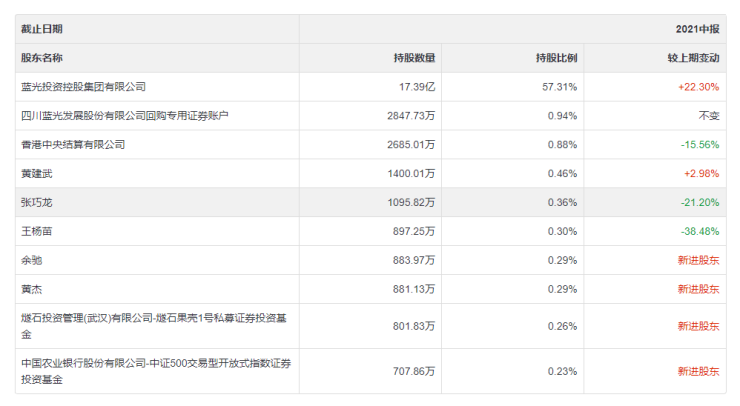Select the 2021中报 report period header
Screen dimensions: 740x406
pyautogui.click(x=698, y=29)
